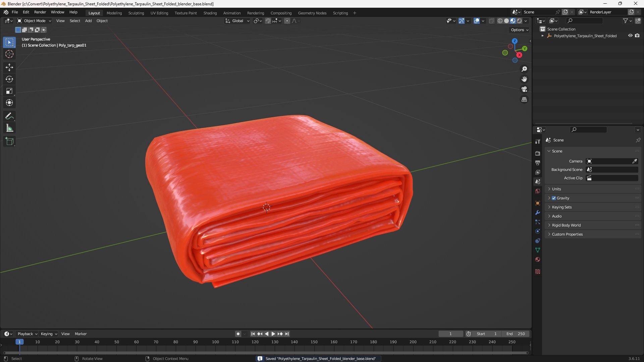This screenshot has width=644, height=362.
Task: Jump to the last frame
Action: 287,334
